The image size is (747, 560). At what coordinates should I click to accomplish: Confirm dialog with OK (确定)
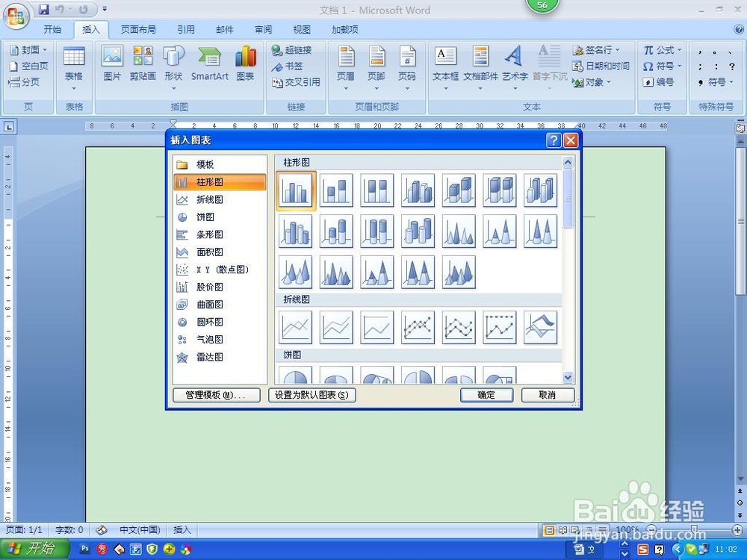[x=486, y=395]
